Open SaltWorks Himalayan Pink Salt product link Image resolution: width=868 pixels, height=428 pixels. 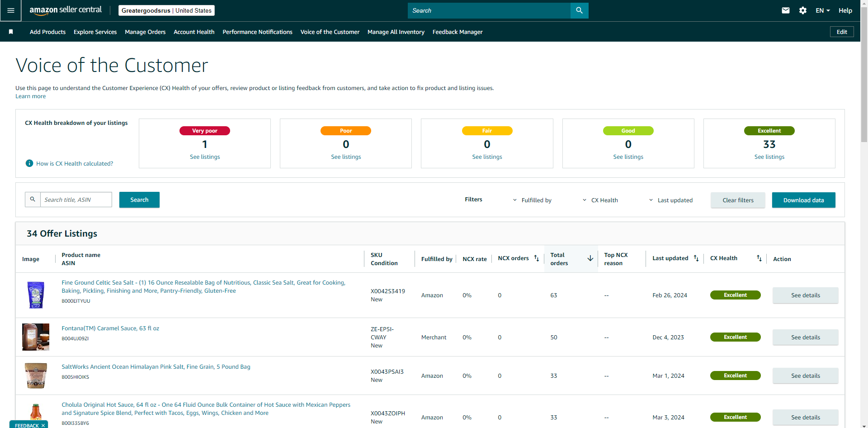coord(156,366)
